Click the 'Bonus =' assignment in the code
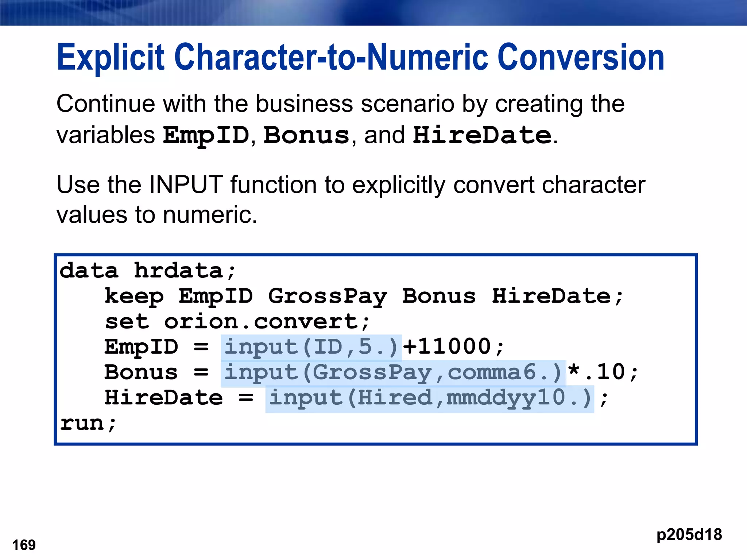The height and width of the screenshot is (560, 747). (157, 373)
